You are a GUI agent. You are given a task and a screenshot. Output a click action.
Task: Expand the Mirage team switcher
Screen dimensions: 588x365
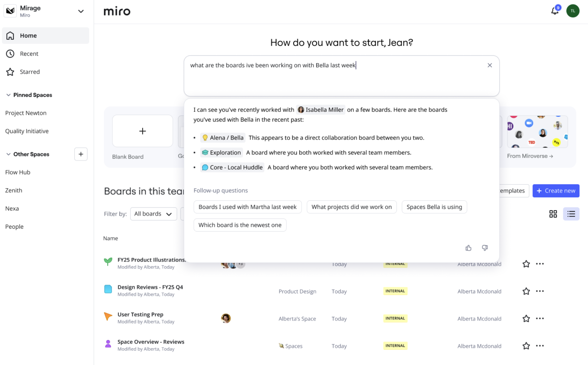[81, 11]
